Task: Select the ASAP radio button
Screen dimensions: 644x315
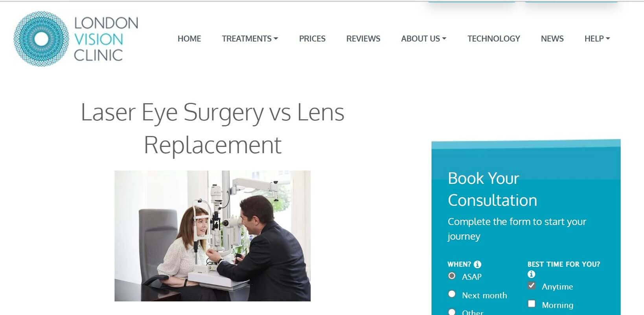Action: [452, 276]
